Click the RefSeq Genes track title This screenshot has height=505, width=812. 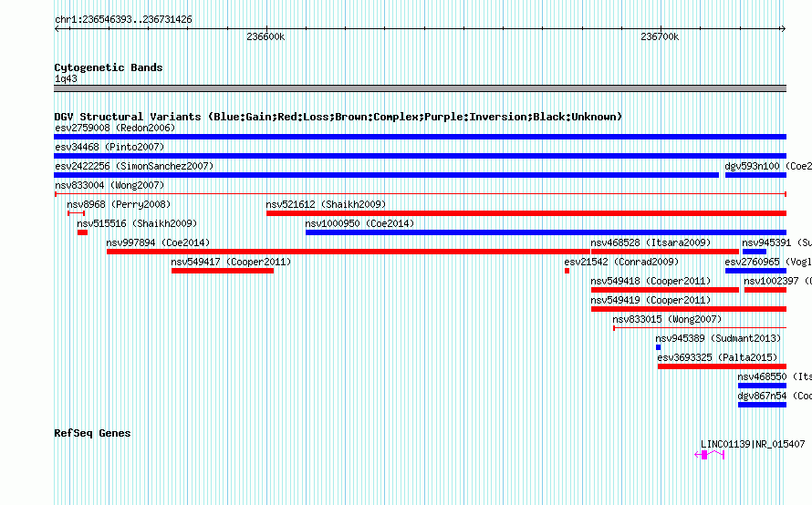pos(92,433)
